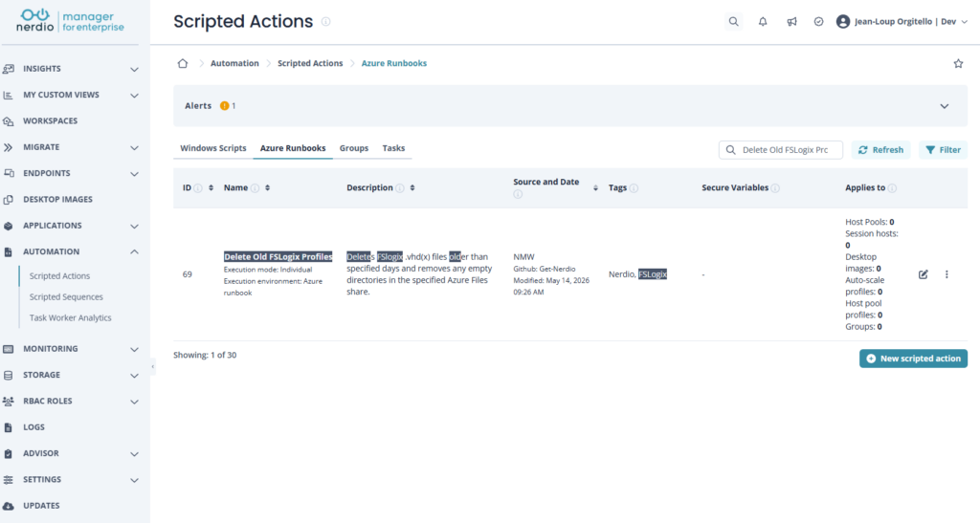Click the script search input field
The width and height of the screenshot is (980, 523).
click(x=781, y=150)
